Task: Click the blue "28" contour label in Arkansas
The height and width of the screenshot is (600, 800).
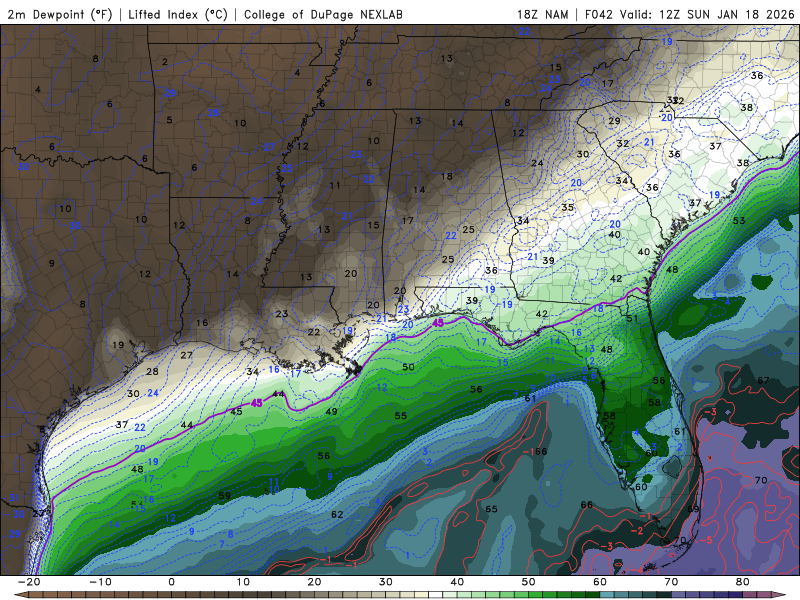Action: click(213, 113)
